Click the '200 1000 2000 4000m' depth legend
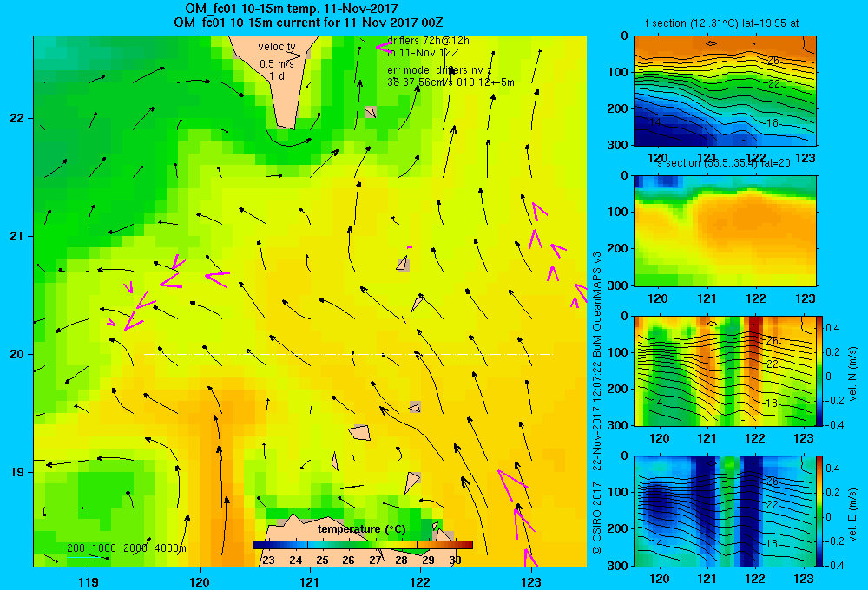Image resolution: width=868 pixels, height=590 pixels. coord(127,548)
